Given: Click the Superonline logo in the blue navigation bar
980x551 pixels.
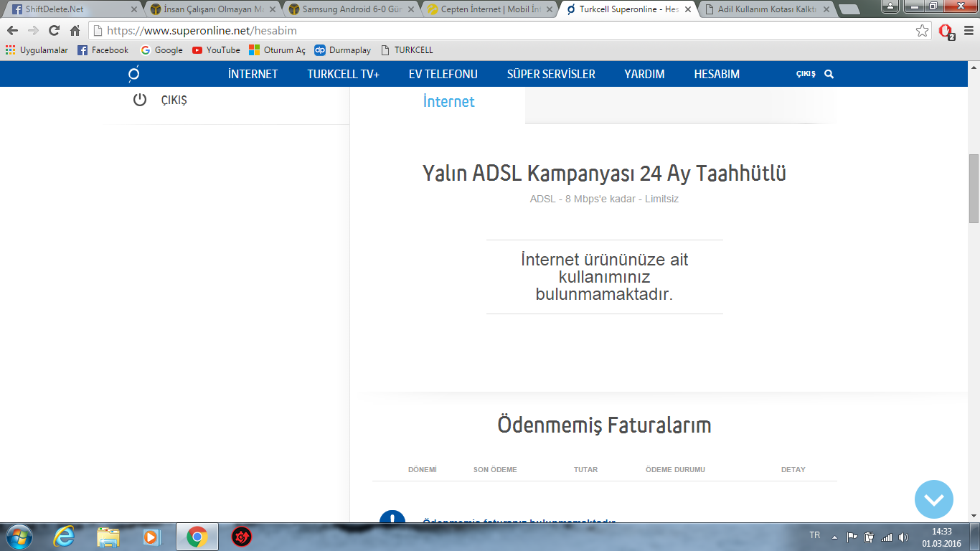Looking at the screenshot, I should click(133, 74).
